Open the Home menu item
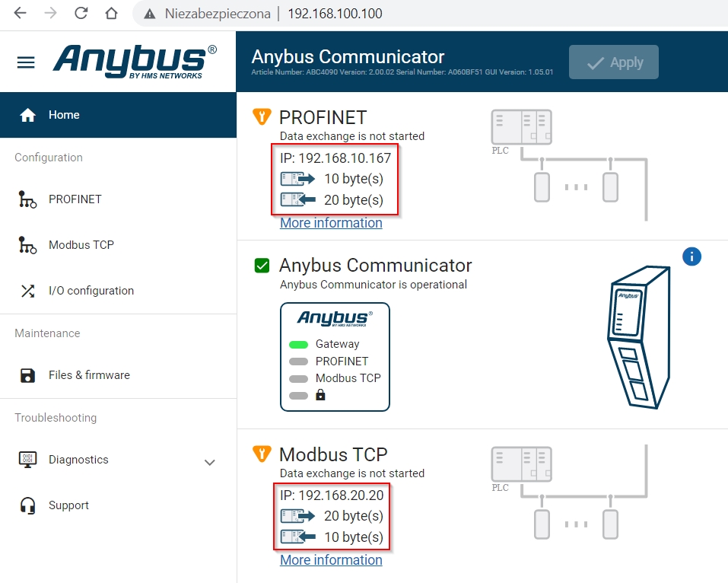The image size is (728, 583). [64, 115]
